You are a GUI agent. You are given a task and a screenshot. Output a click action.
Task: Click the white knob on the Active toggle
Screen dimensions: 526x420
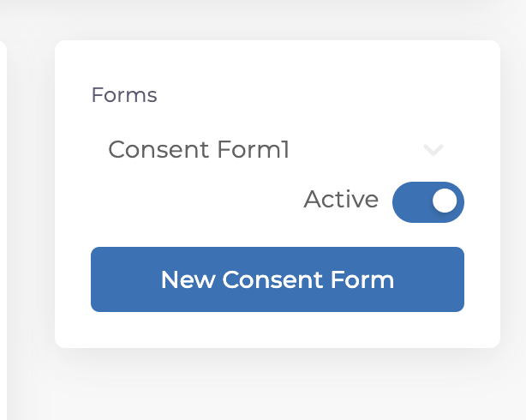(444, 201)
